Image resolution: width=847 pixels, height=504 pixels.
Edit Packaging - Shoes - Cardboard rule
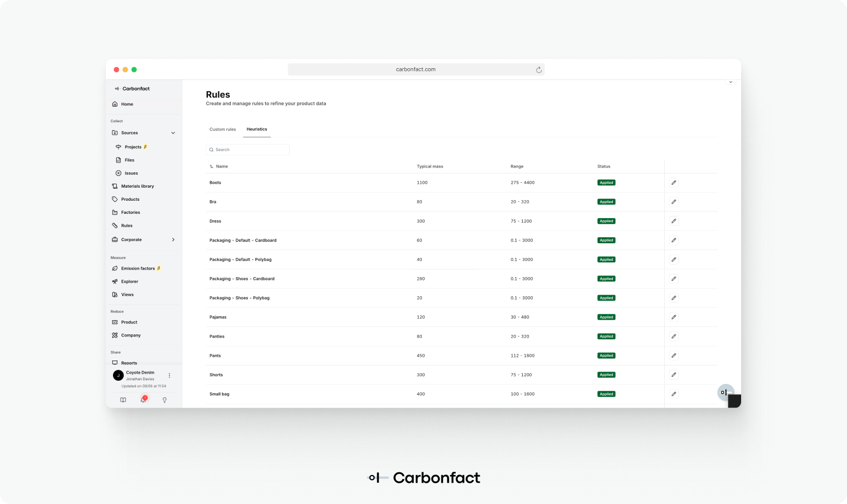673,279
